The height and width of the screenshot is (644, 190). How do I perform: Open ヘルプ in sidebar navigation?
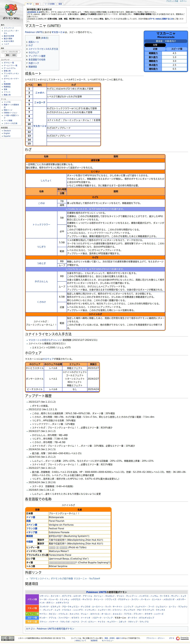click(6, 44)
